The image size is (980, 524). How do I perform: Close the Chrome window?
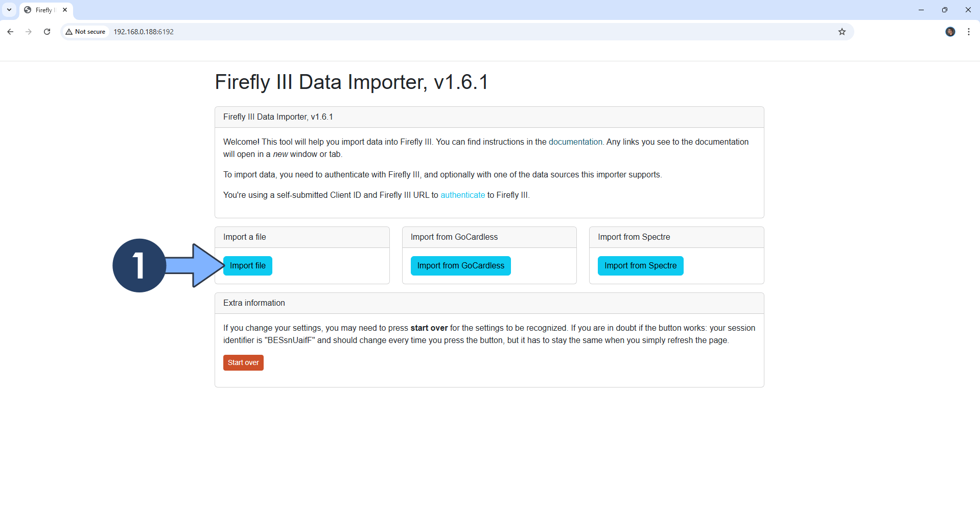pos(968,10)
